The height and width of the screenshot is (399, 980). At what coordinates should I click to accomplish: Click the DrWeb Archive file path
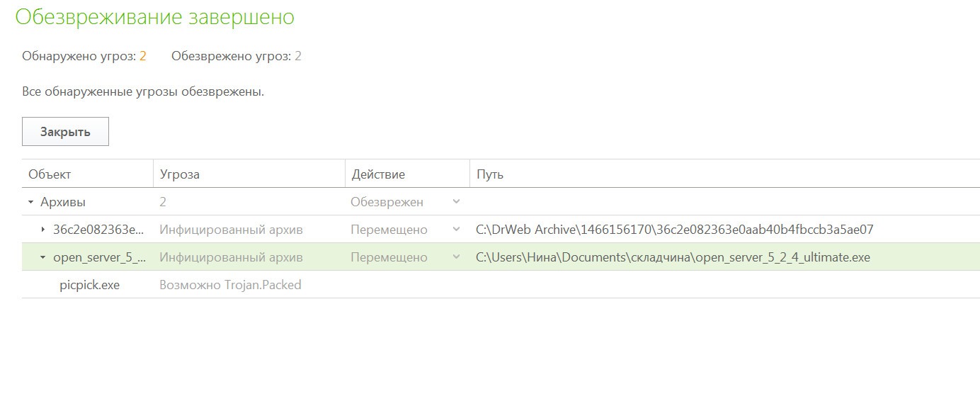tap(674, 230)
